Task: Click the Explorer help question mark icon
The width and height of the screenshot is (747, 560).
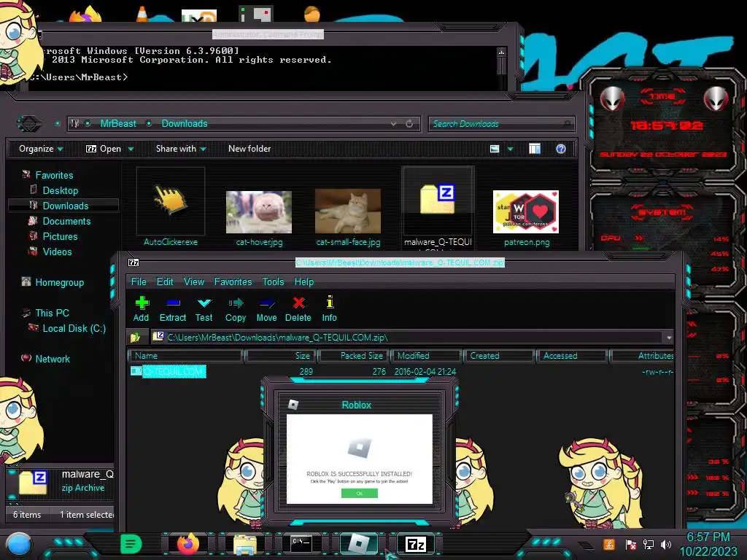Action: click(x=561, y=149)
